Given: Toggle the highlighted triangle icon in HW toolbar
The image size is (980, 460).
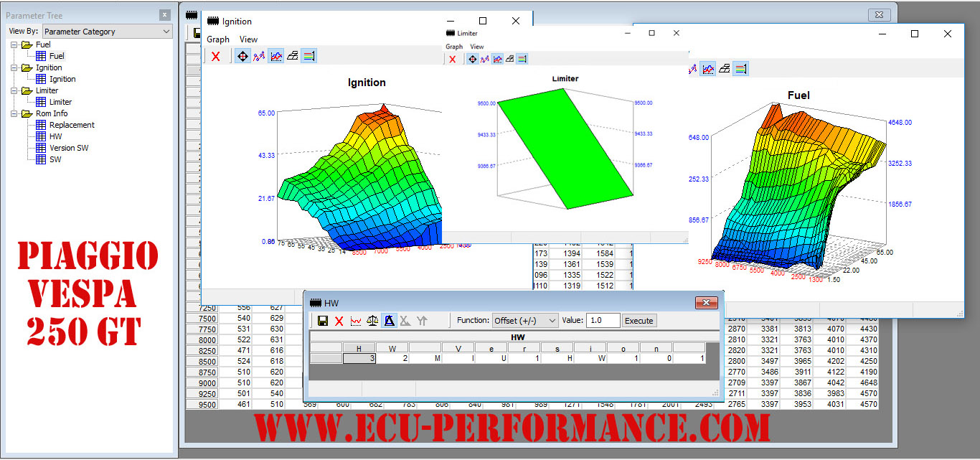Looking at the screenshot, I should [x=390, y=321].
